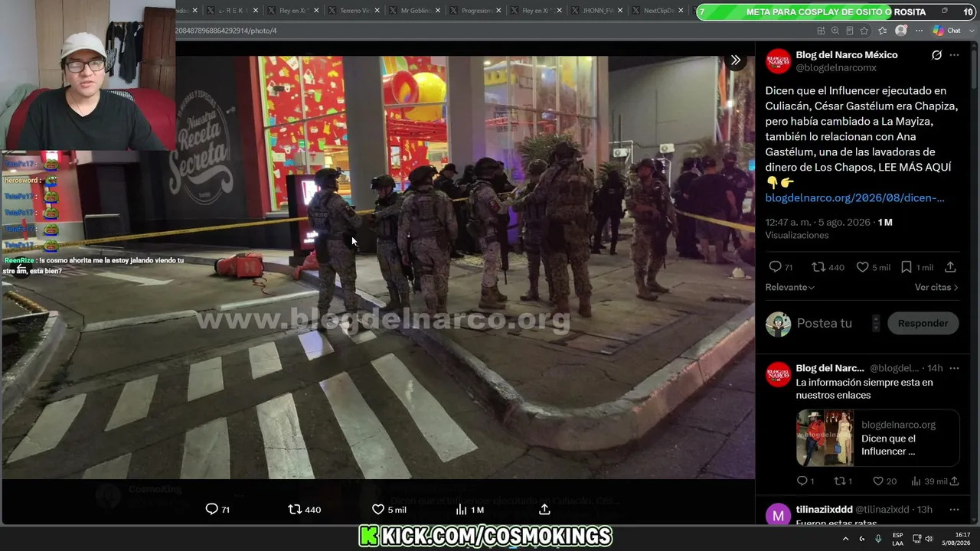Click the 14h timestamp on the reply
The width and height of the screenshot is (980, 551).
[934, 368]
